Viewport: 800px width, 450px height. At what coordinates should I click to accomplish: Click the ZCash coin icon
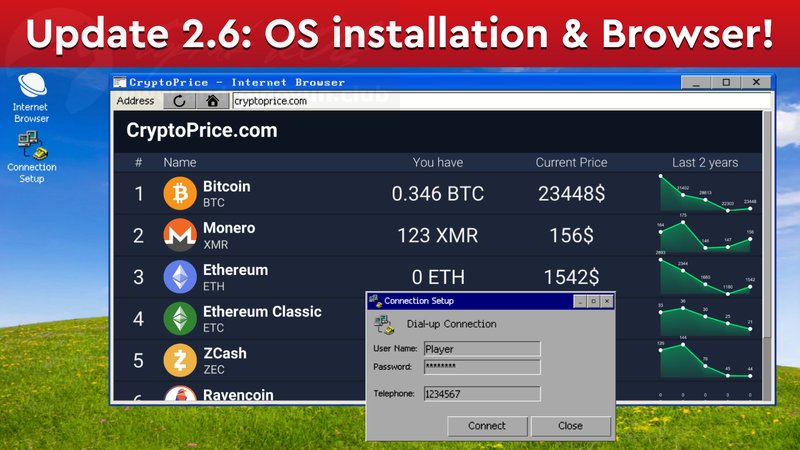[x=180, y=360]
